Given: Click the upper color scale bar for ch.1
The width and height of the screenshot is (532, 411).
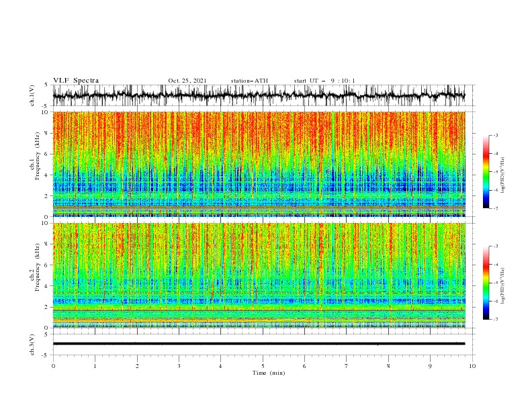Looking at the screenshot, I should (486, 172).
